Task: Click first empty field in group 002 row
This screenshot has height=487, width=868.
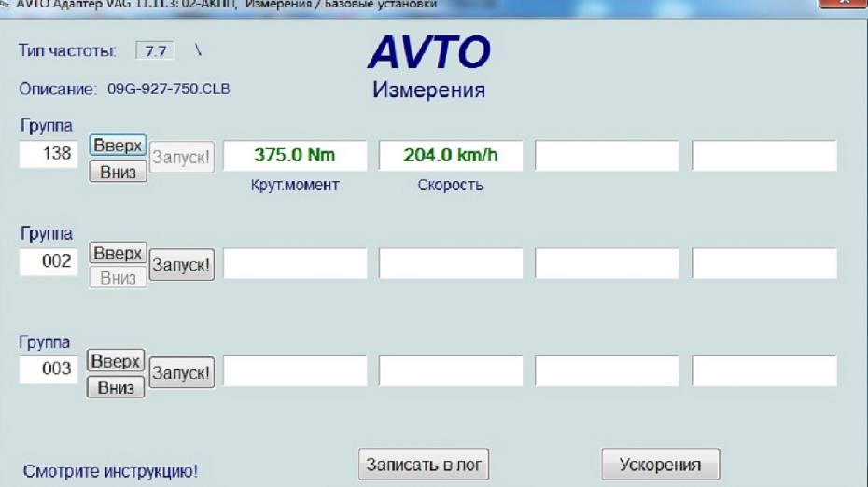Action: pyautogui.click(x=295, y=264)
